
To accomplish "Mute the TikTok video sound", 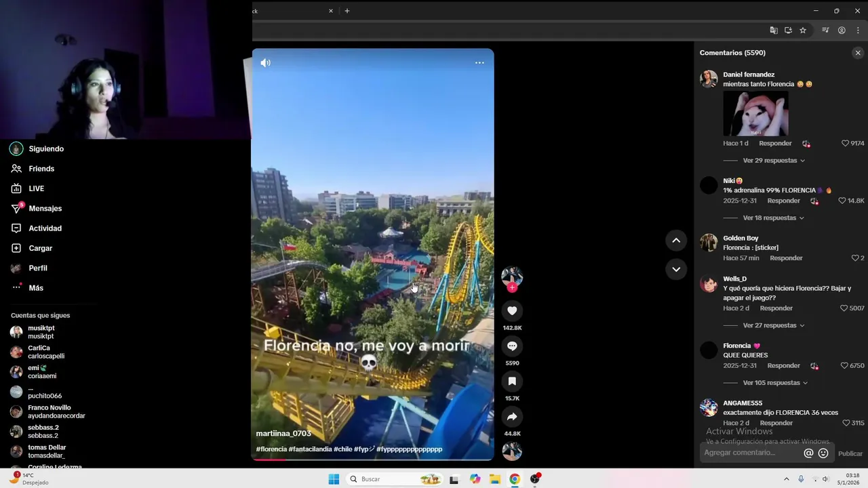I will (x=265, y=62).
